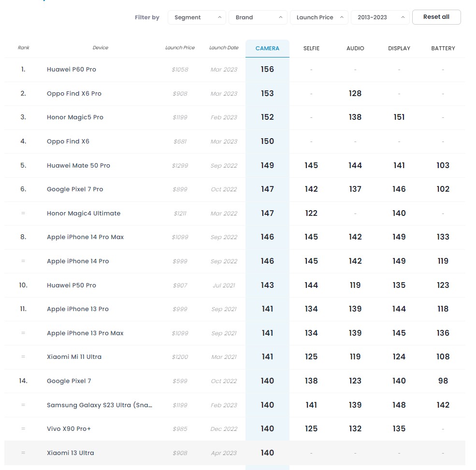Switch to the DISPLAY score column
Viewport: 476px width, 470px height.
click(x=399, y=48)
